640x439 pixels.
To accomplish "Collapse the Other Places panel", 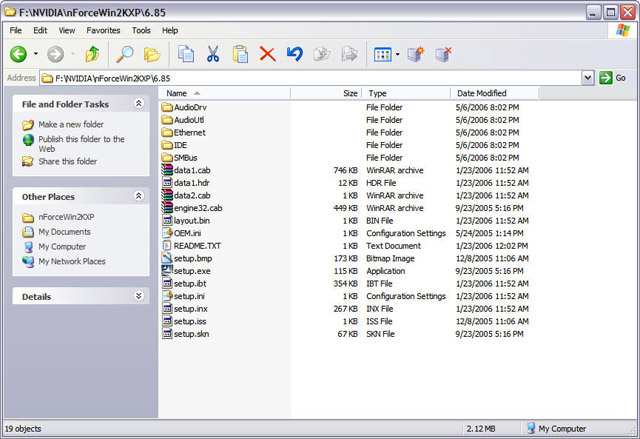I will point(139,196).
